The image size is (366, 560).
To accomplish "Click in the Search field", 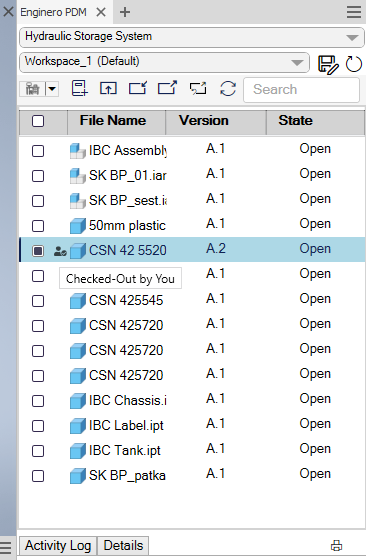I will [x=301, y=90].
